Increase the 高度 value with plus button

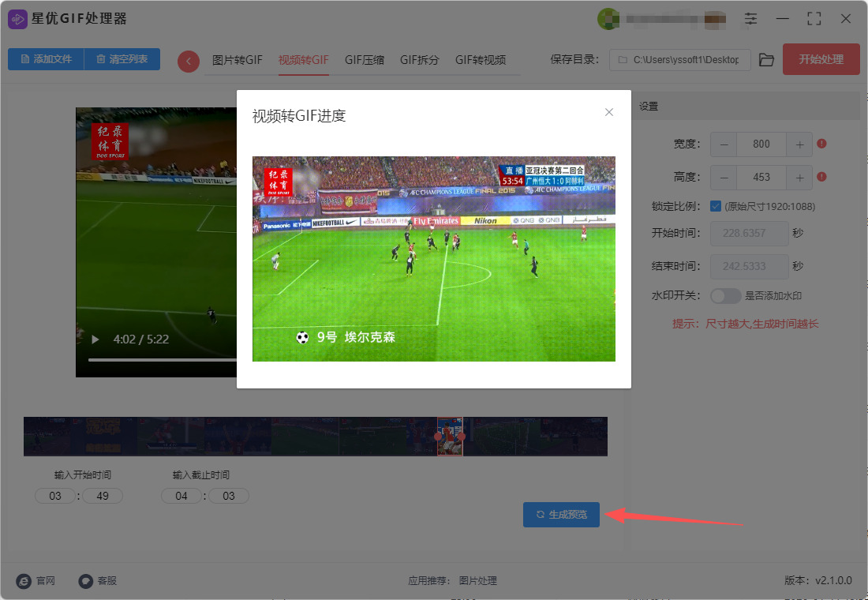(x=799, y=178)
